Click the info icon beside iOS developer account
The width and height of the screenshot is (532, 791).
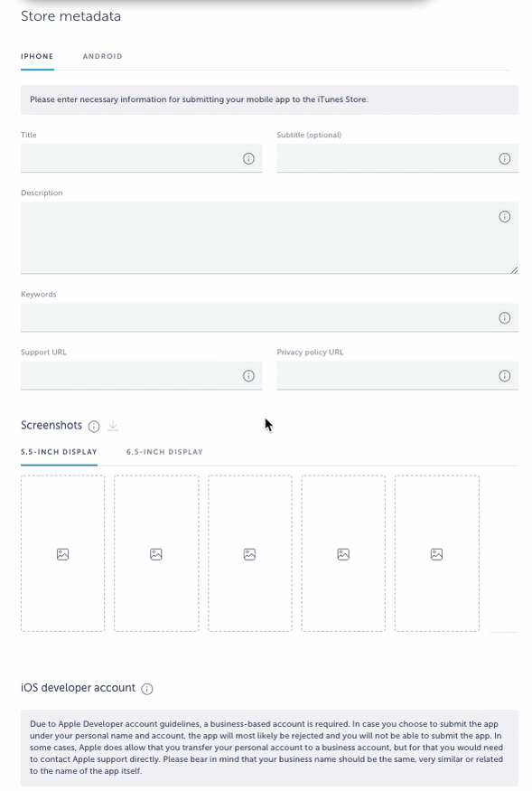(x=146, y=689)
